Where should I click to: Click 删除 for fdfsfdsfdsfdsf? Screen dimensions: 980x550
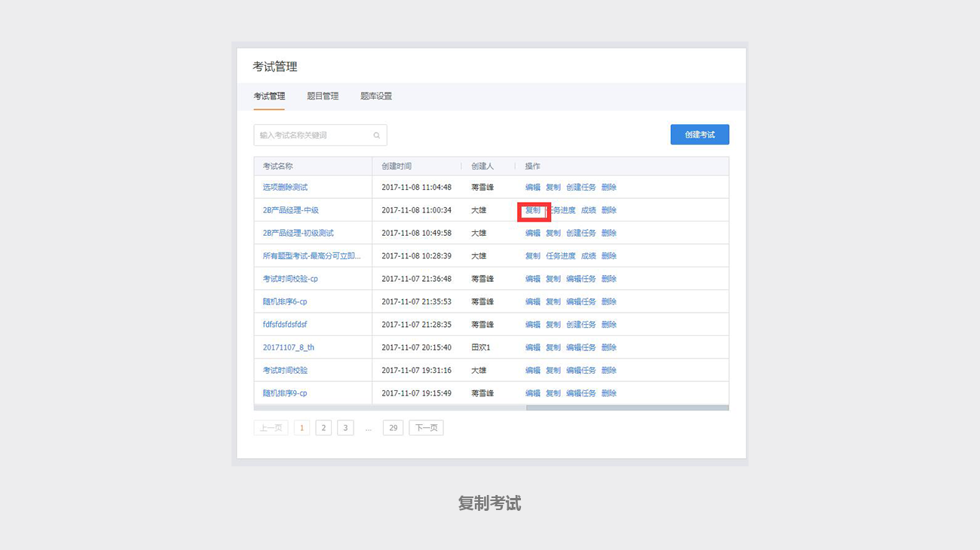(x=609, y=325)
